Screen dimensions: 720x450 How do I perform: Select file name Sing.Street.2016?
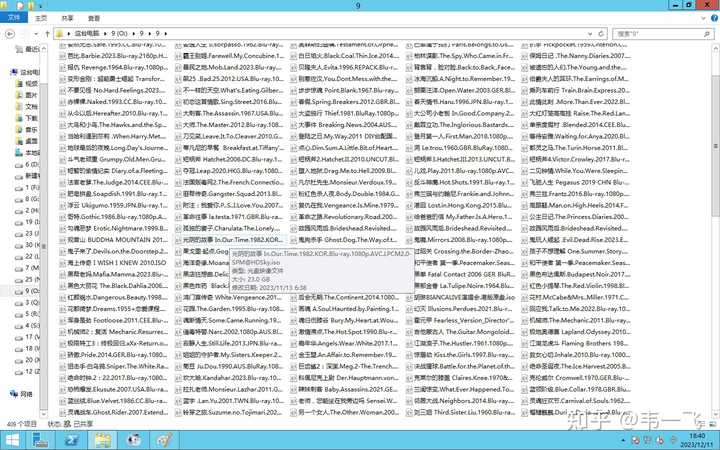[x=233, y=102]
